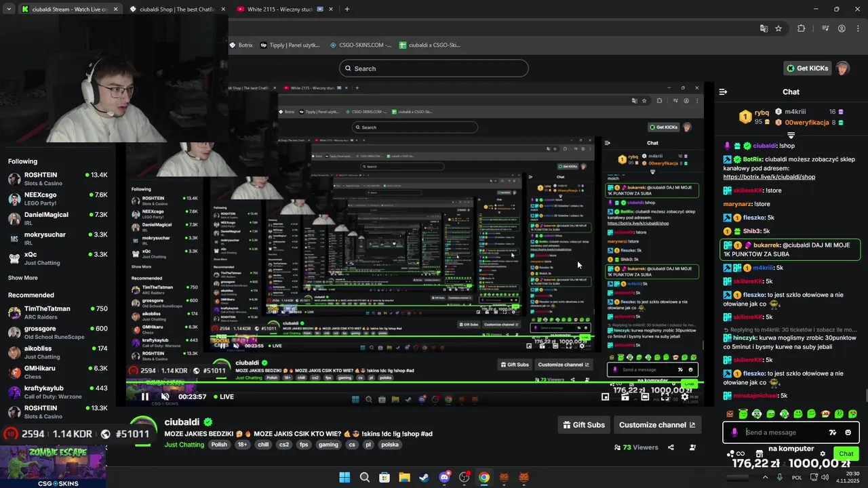Image resolution: width=868 pixels, height=488 pixels.
Task: Open ROSHTEIN channel in Following list
Action: (58, 179)
